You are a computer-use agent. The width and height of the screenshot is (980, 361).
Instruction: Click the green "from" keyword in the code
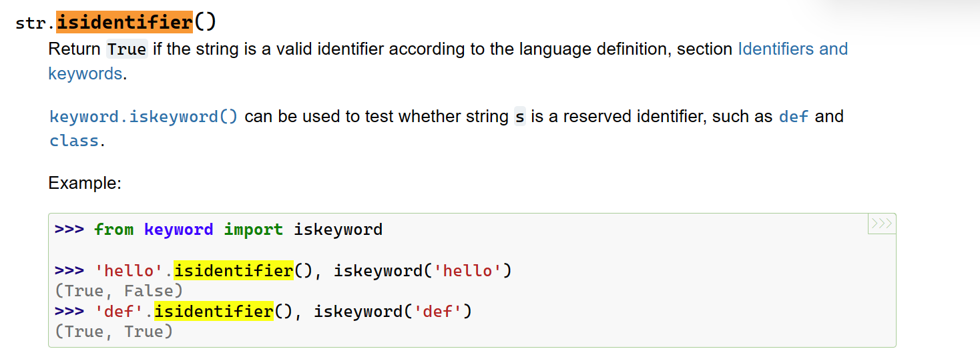pyautogui.click(x=113, y=230)
